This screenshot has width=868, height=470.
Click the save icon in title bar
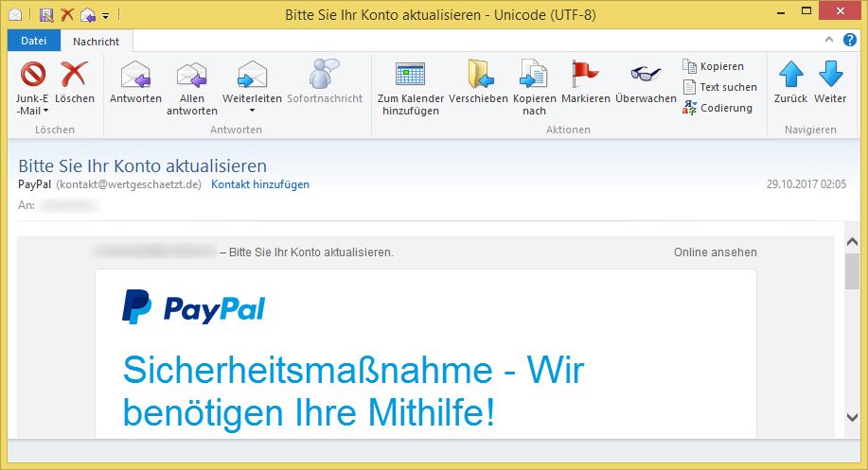click(x=46, y=15)
